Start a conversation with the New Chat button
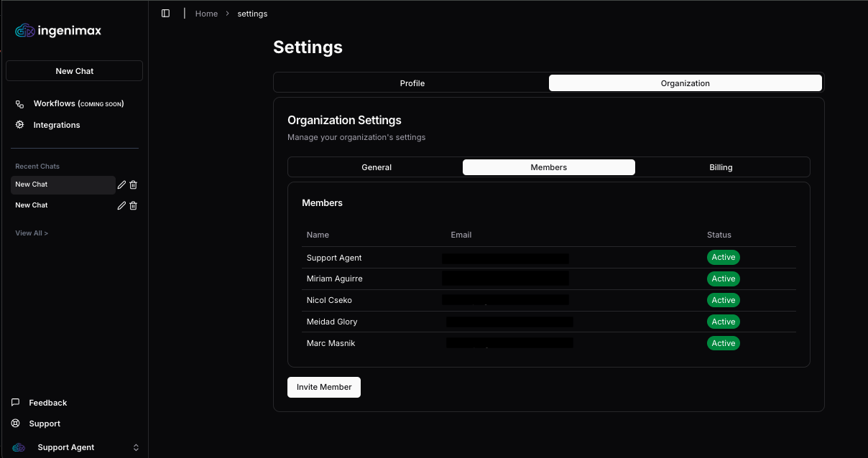 click(75, 71)
